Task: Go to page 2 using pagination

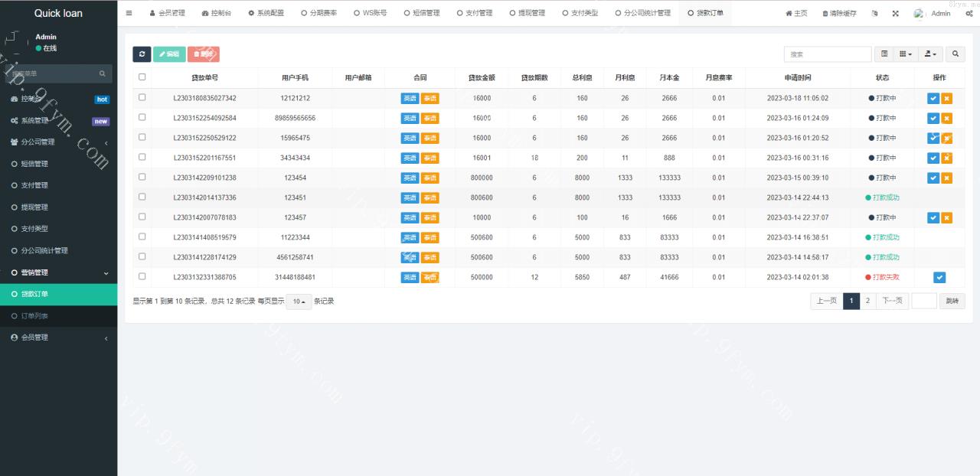Action: 867,301
